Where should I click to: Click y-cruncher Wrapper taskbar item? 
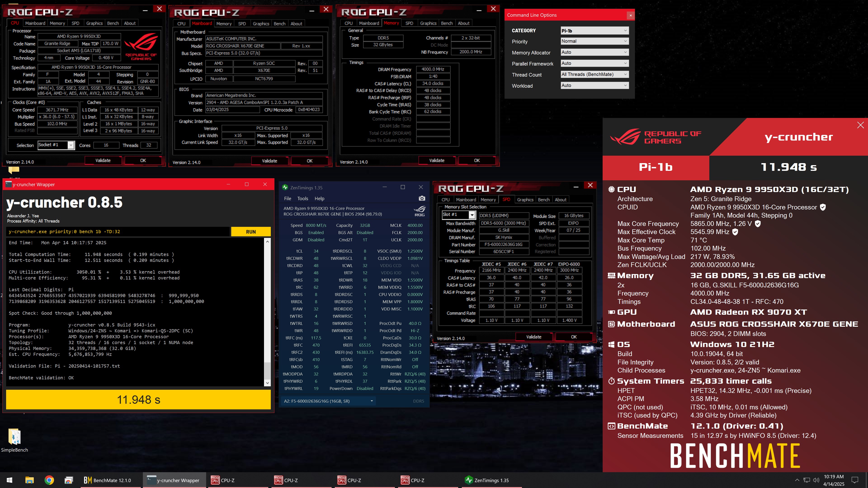(x=175, y=480)
